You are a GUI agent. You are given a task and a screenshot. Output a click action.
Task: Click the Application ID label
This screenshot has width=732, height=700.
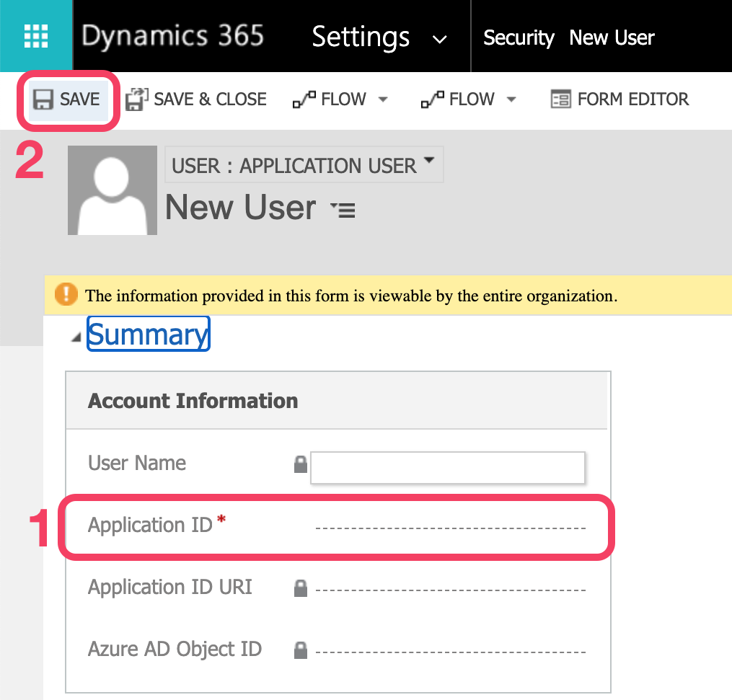tap(150, 525)
